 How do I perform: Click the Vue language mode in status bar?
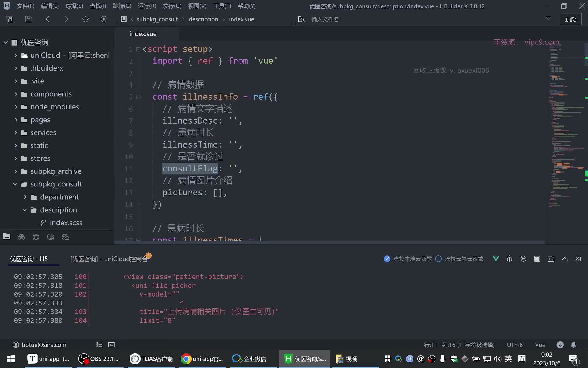point(540,345)
